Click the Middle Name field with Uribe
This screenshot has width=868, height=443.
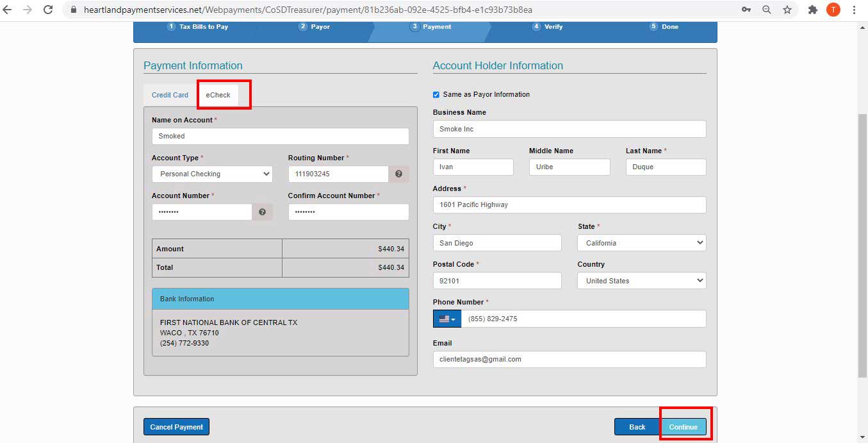click(x=569, y=167)
